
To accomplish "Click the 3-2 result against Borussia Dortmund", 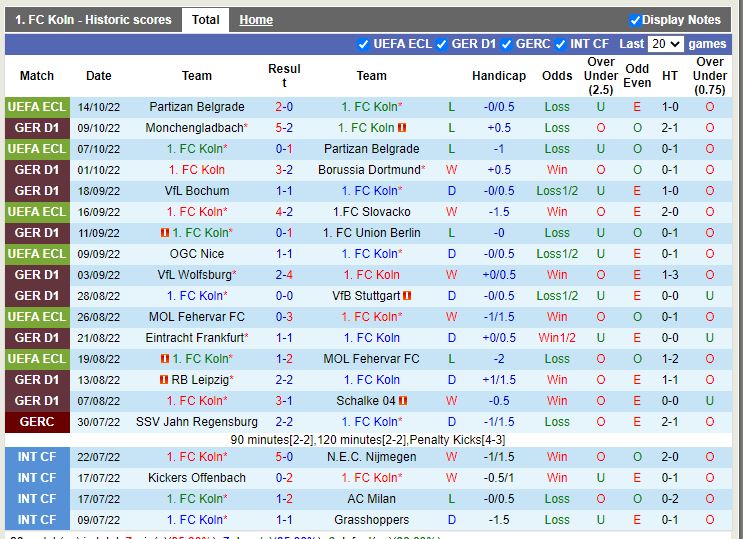I will [x=284, y=170].
